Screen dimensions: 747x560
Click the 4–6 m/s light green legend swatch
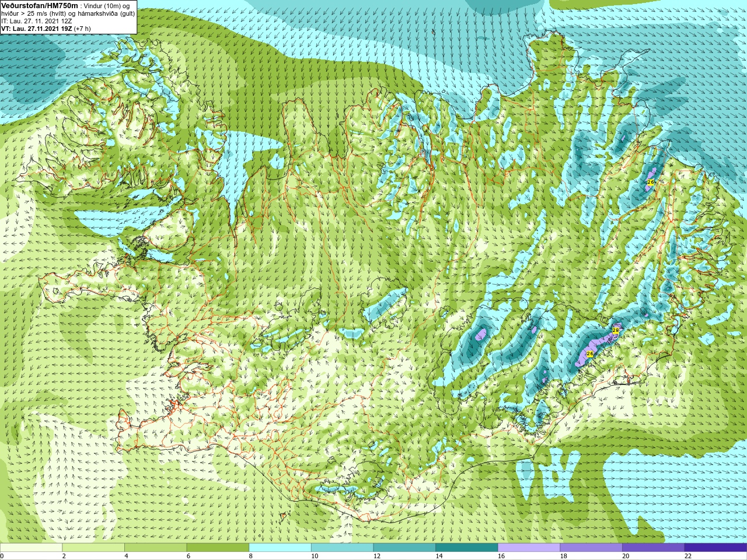155,548
